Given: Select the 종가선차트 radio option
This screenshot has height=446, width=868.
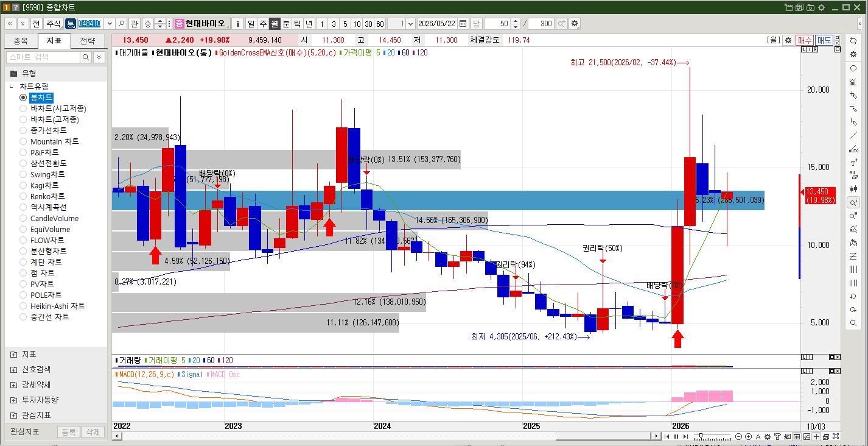Looking at the screenshot, I should (23, 130).
